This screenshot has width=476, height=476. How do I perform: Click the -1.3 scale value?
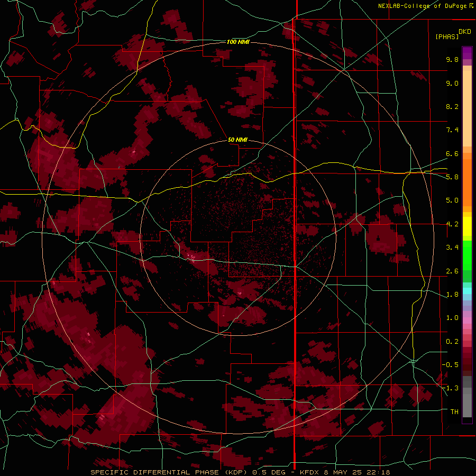pos(450,388)
